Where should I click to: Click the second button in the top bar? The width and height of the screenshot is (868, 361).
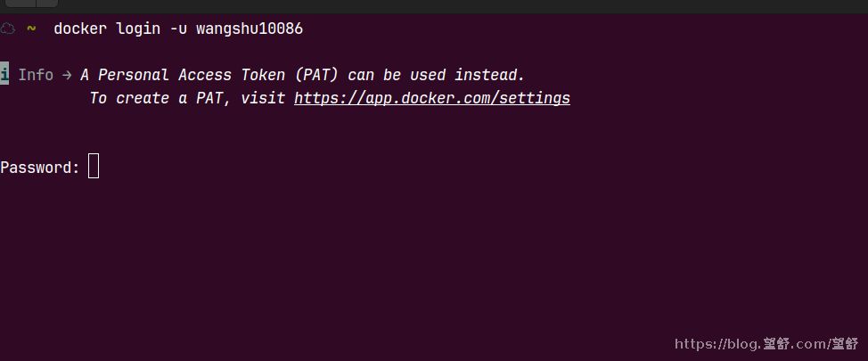coord(47,4)
